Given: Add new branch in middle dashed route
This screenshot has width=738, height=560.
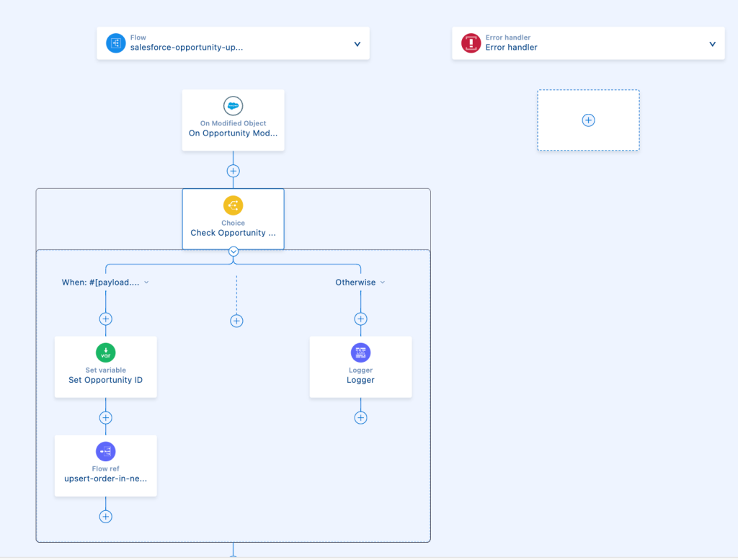Looking at the screenshot, I should tap(236, 321).
